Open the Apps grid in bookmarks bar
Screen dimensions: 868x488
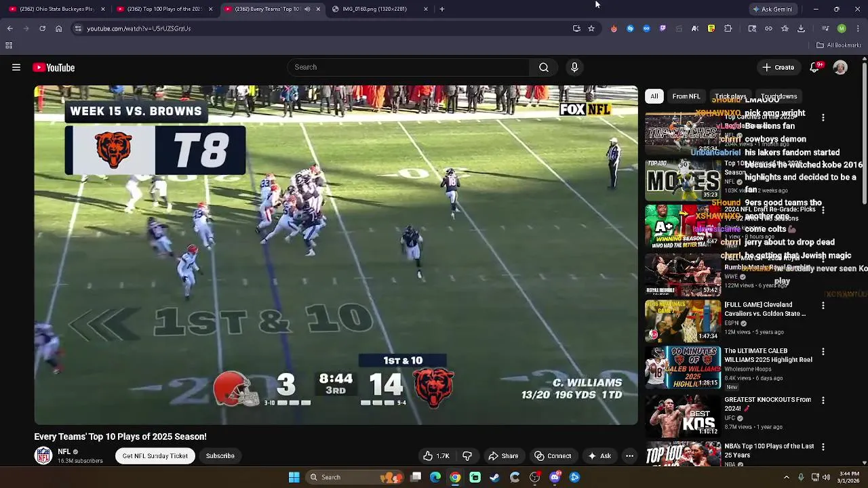tap(9, 45)
